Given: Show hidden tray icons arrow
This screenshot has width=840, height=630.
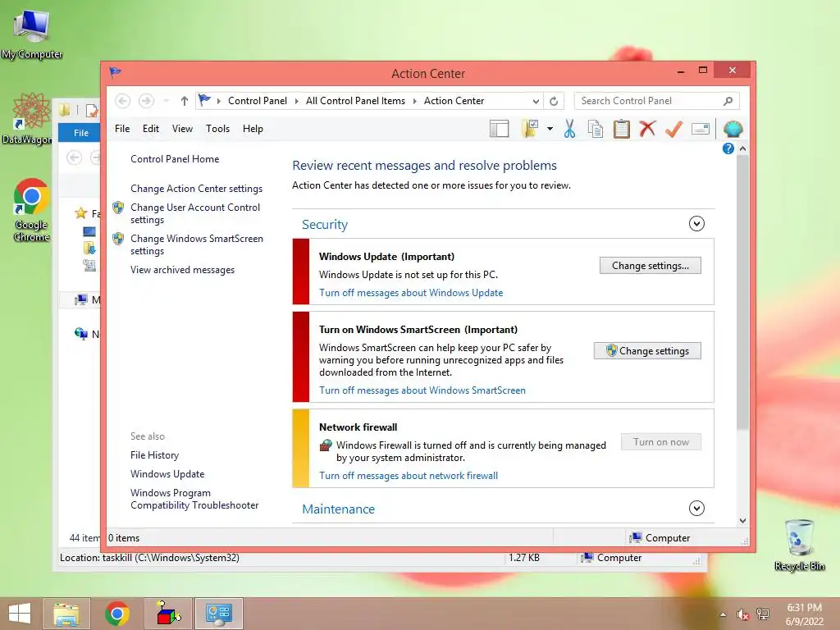Looking at the screenshot, I should pos(724,614).
